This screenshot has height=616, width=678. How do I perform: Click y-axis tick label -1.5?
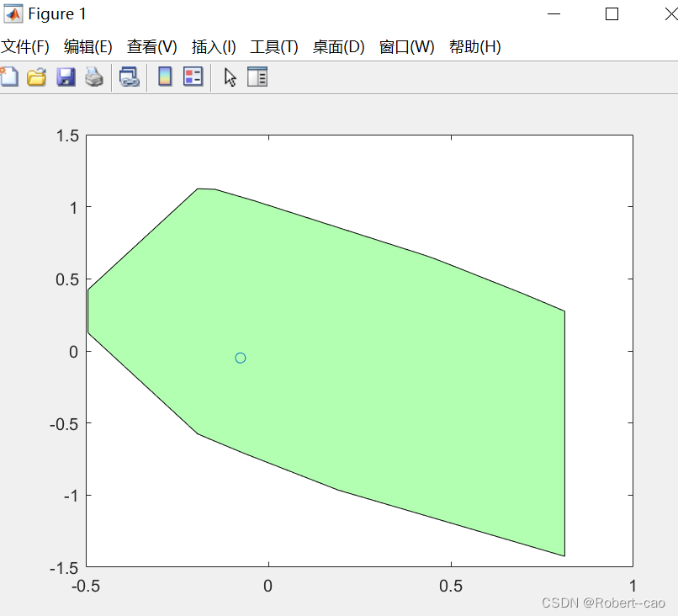[x=64, y=568]
